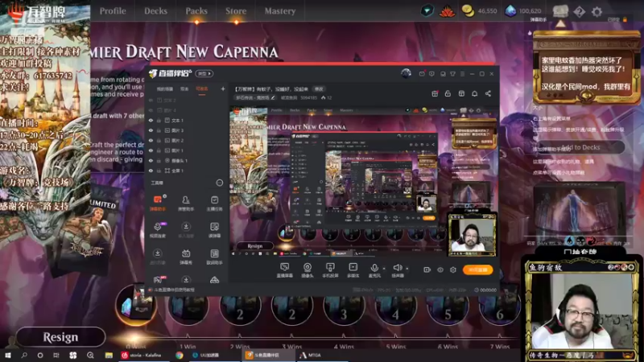Toggle visibility of 摄像头 1 source

click(x=151, y=160)
